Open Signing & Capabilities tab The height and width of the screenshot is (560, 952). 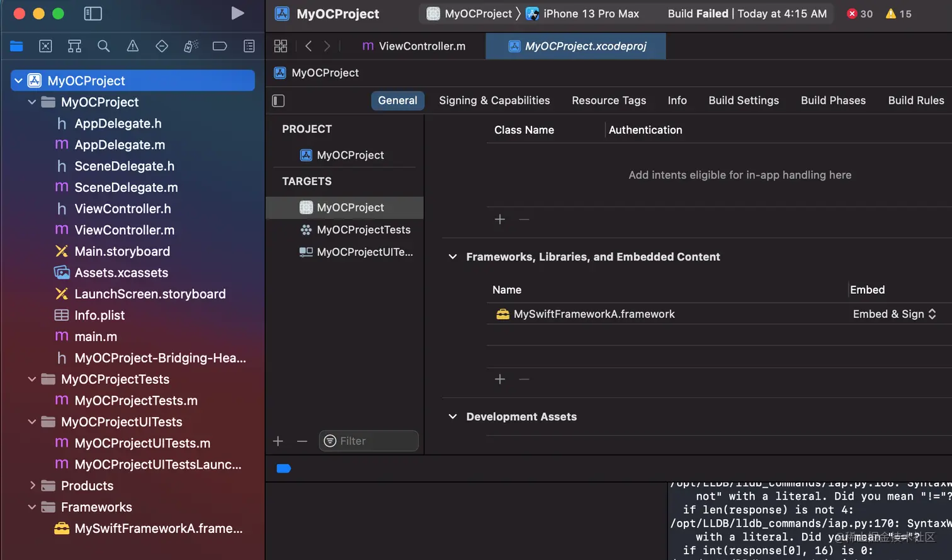[494, 101]
